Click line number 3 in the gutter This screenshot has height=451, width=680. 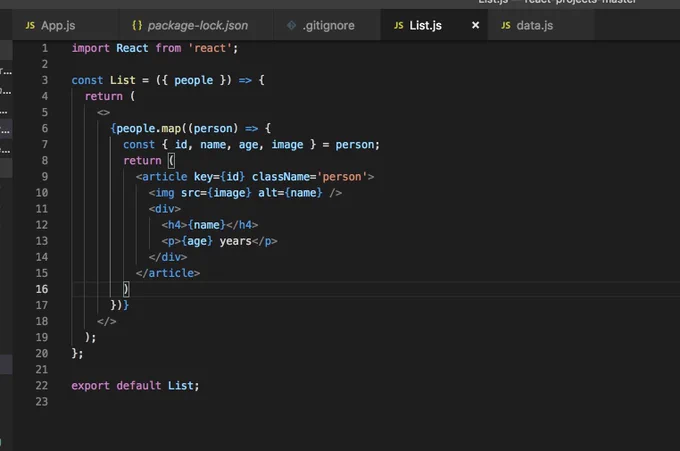click(45, 80)
